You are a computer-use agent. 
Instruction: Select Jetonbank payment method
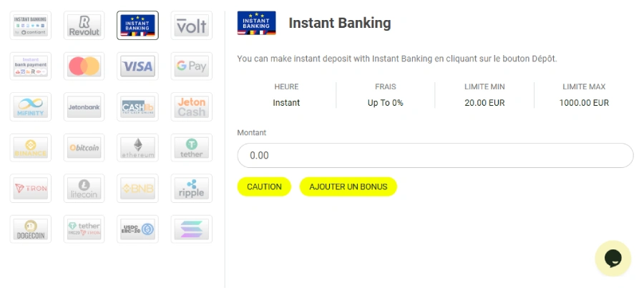(x=84, y=107)
